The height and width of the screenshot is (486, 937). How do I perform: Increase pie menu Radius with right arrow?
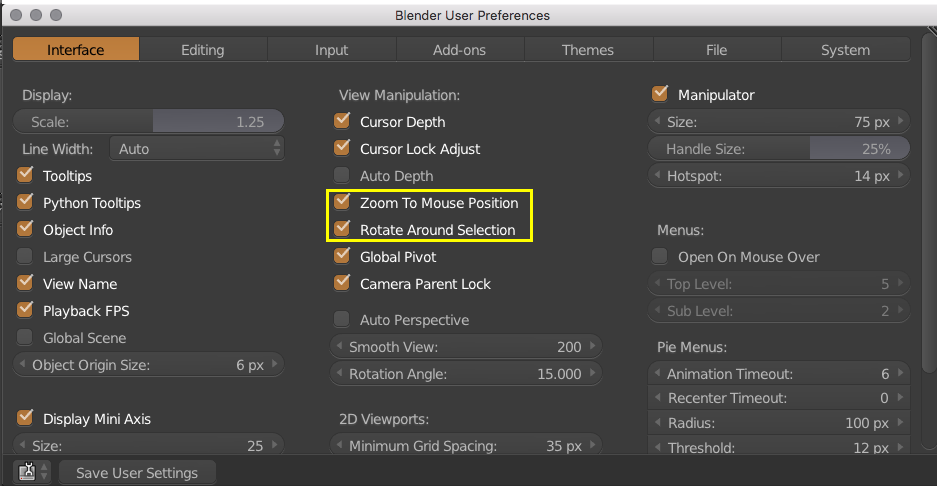901,422
